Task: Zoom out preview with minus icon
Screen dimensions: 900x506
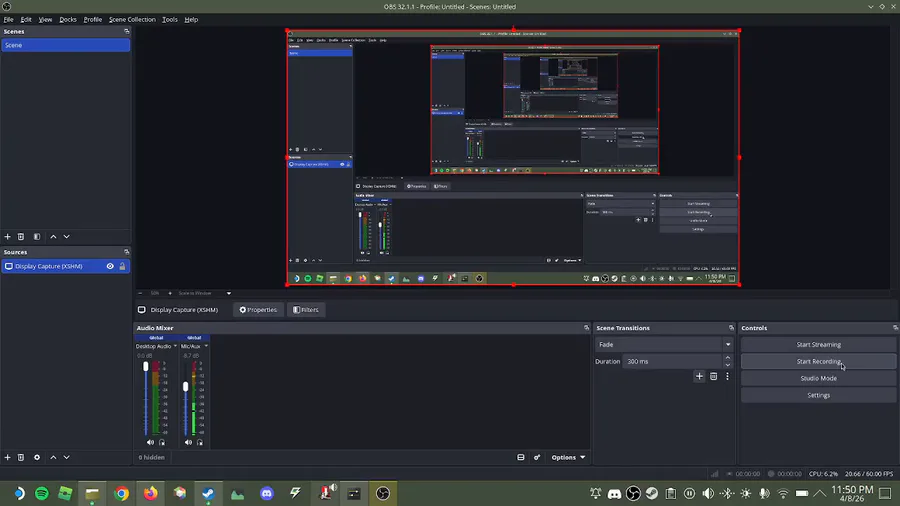Action: point(140,293)
